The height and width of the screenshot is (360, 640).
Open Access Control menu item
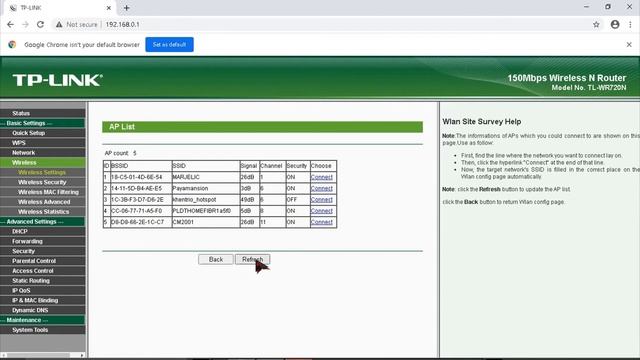click(x=43, y=271)
